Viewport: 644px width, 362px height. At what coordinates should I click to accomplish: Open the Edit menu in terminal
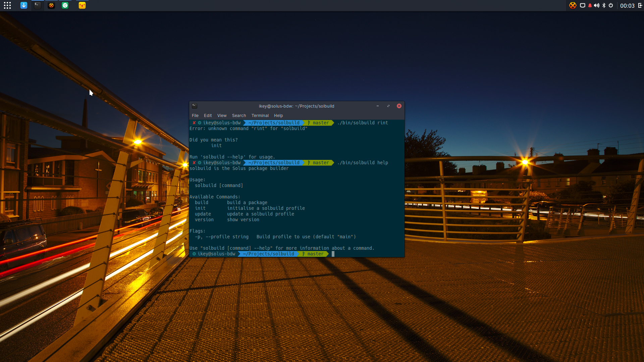(x=208, y=116)
